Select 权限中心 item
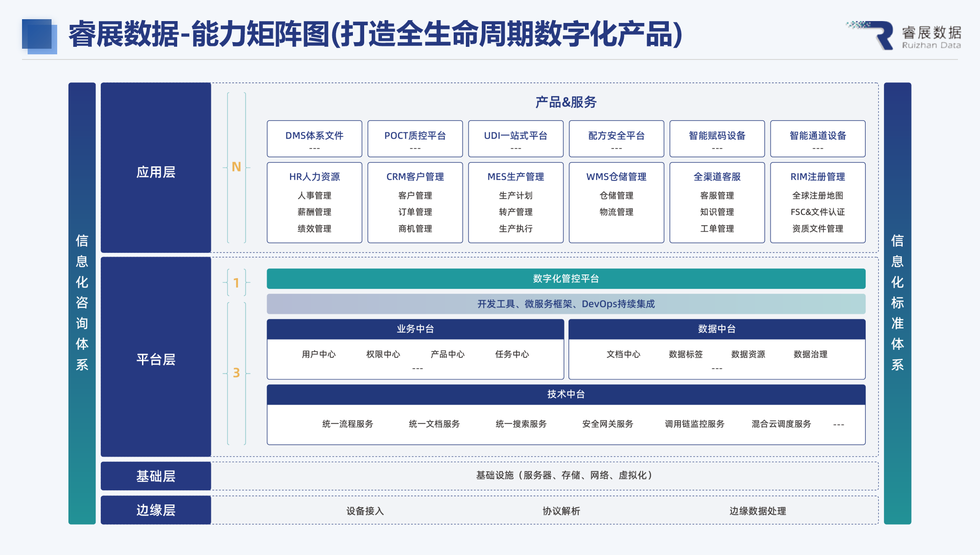Screen dimensions: 980x555 click(383, 354)
